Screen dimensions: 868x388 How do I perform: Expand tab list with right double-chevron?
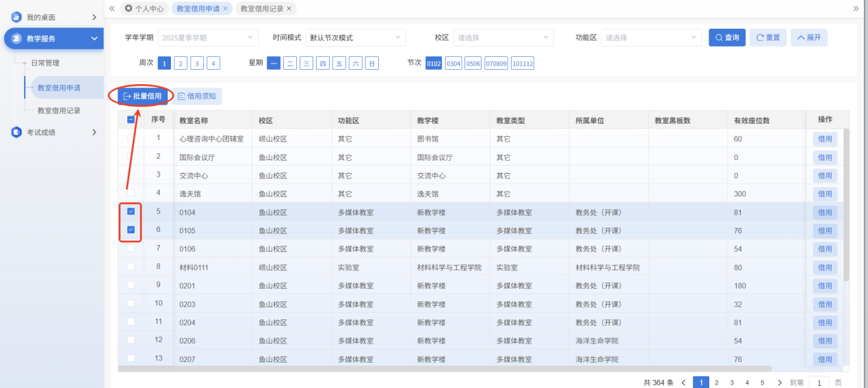pyautogui.click(x=856, y=8)
